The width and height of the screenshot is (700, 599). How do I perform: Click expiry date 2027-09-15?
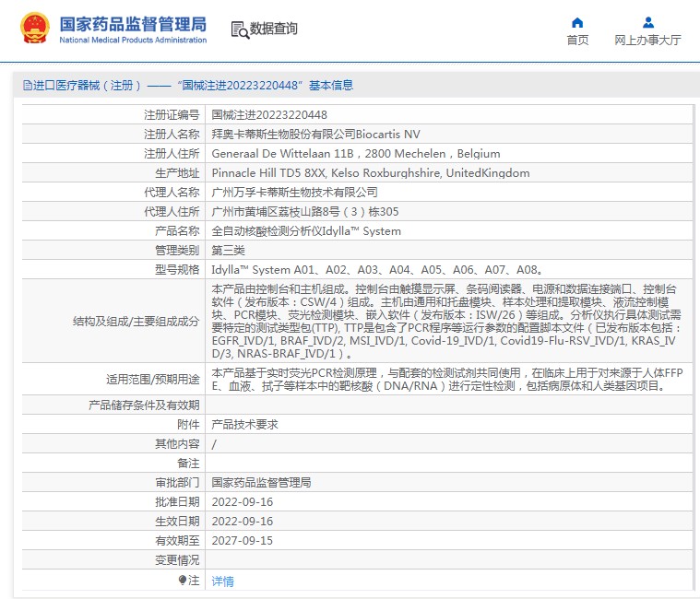242,541
